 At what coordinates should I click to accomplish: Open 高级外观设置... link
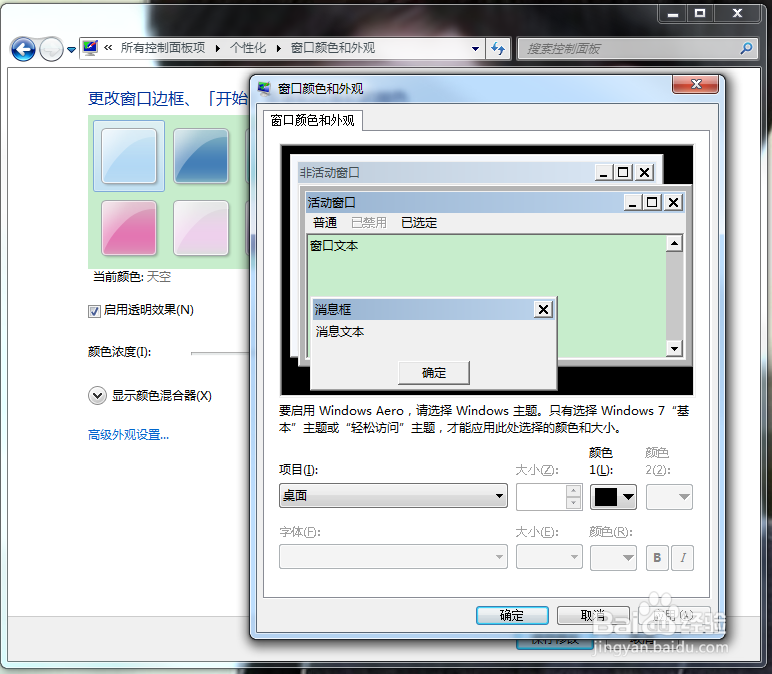129,435
